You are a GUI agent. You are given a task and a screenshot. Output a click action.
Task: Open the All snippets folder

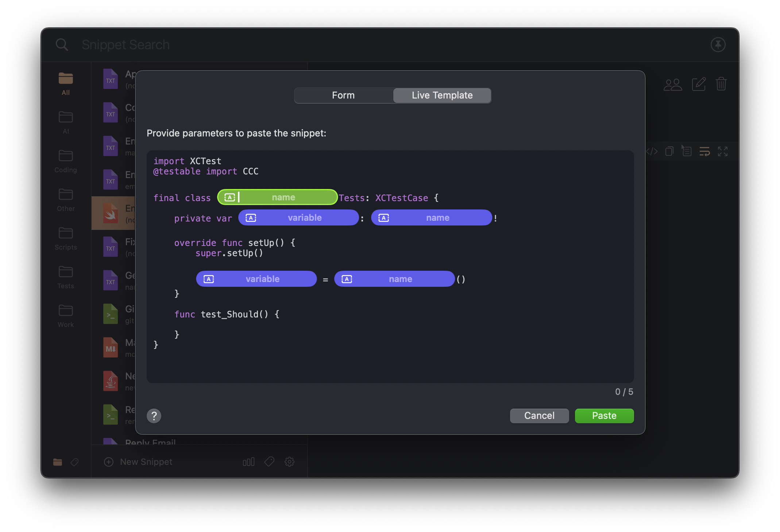(x=66, y=84)
